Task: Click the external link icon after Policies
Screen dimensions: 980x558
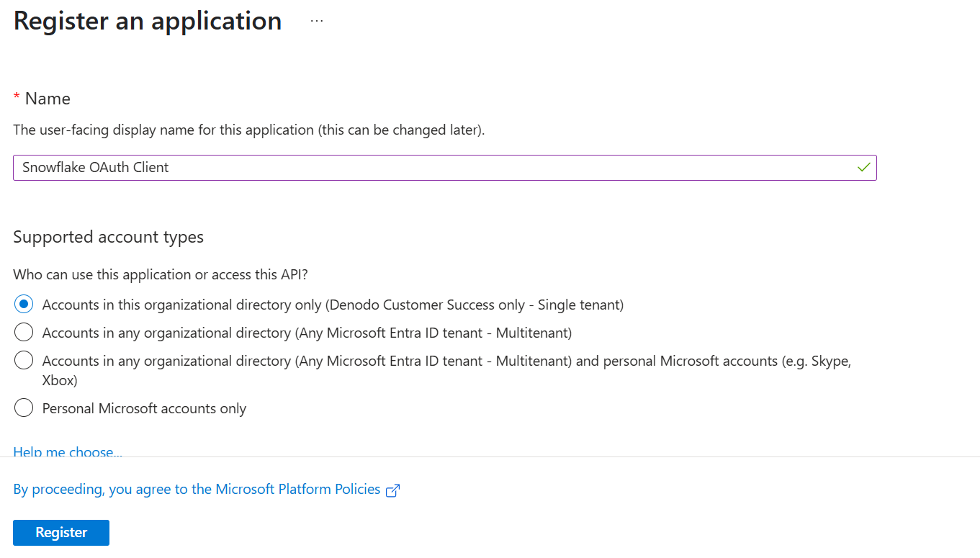Action: tap(392, 490)
